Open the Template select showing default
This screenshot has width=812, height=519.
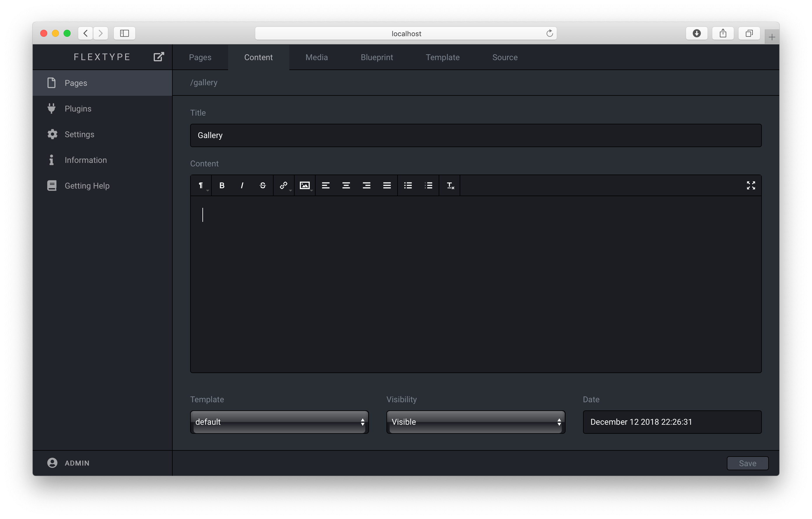279,422
